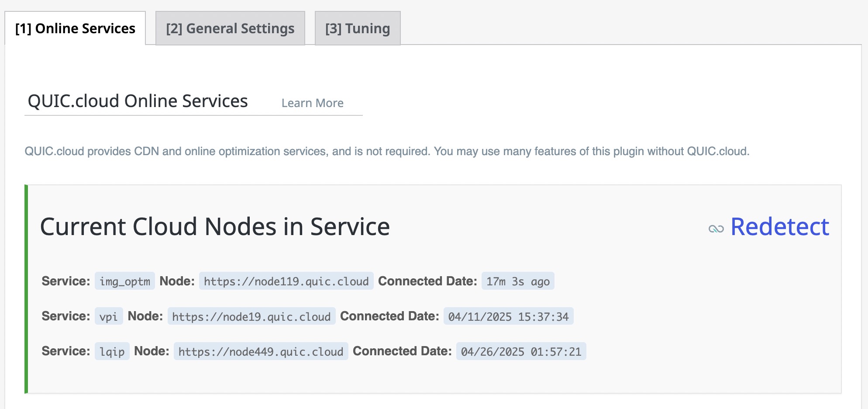Select the lqip service value
868x409 pixels.
point(112,351)
